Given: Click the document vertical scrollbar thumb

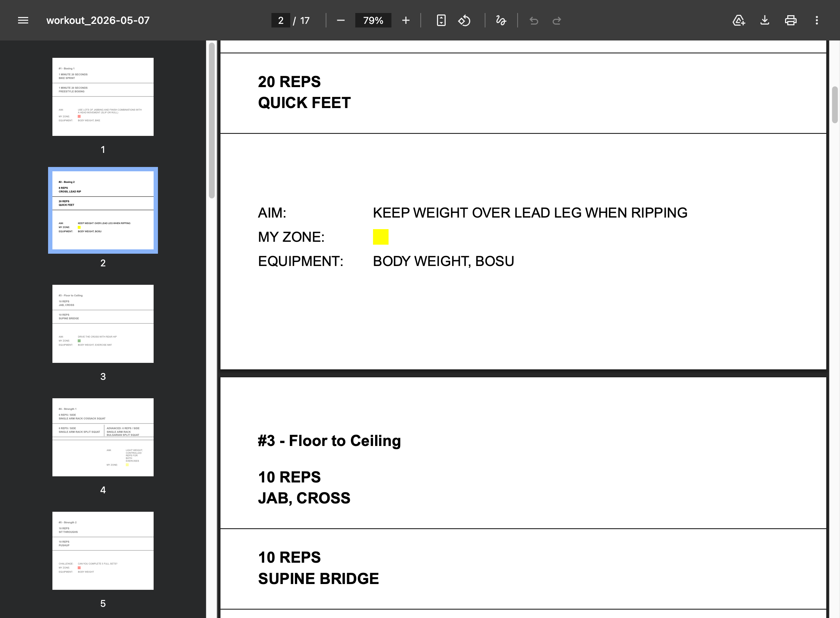Looking at the screenshot, I should [x=835, y=105].
